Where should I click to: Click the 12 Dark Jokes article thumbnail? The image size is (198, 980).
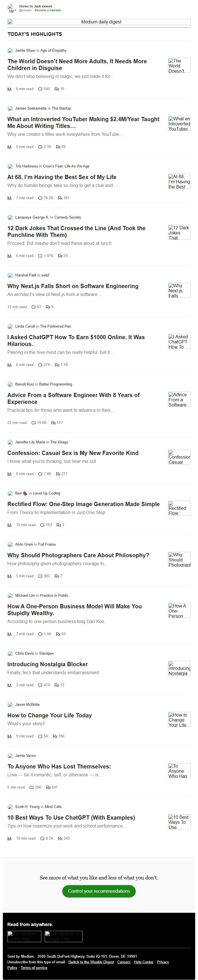pyautogui.click(x=179, y=232)
